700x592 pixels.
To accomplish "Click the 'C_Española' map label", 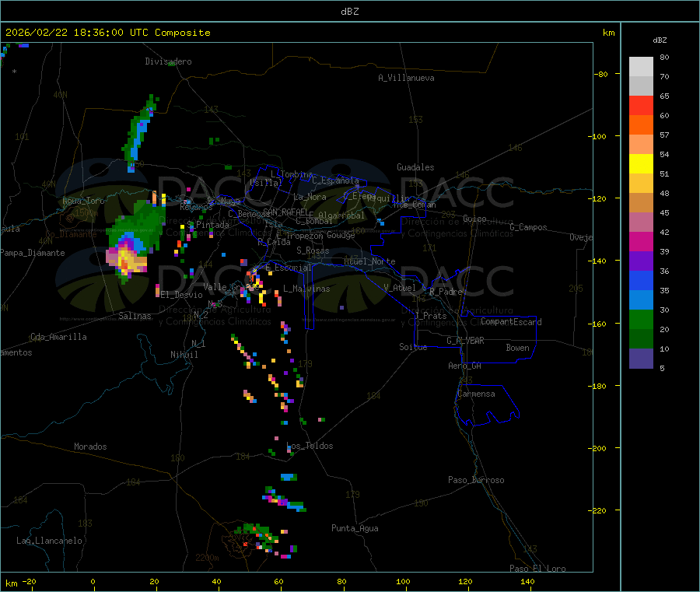I will tap(335, 180).
